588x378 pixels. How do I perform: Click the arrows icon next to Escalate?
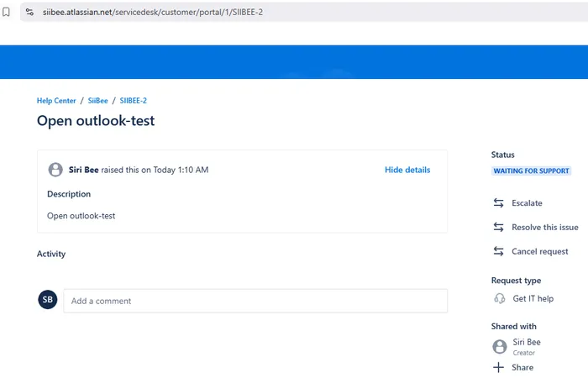(x=498, y=203)
